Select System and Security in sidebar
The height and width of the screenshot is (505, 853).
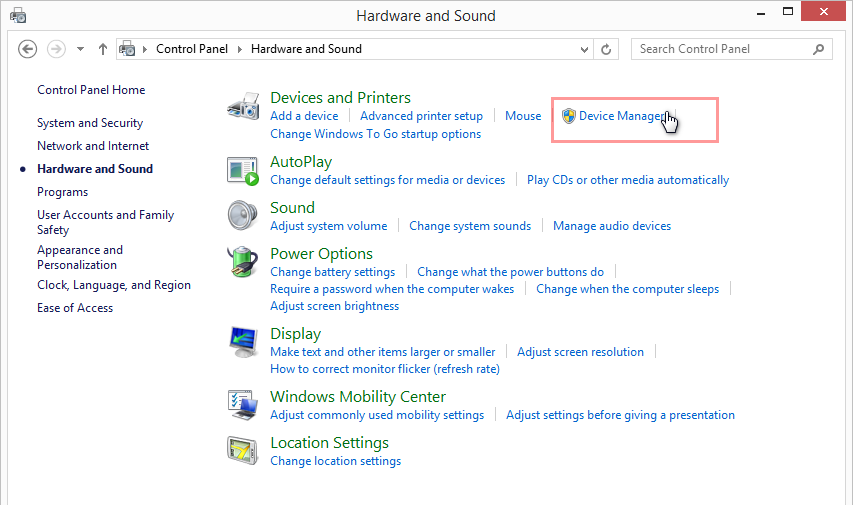coord(90,123)
